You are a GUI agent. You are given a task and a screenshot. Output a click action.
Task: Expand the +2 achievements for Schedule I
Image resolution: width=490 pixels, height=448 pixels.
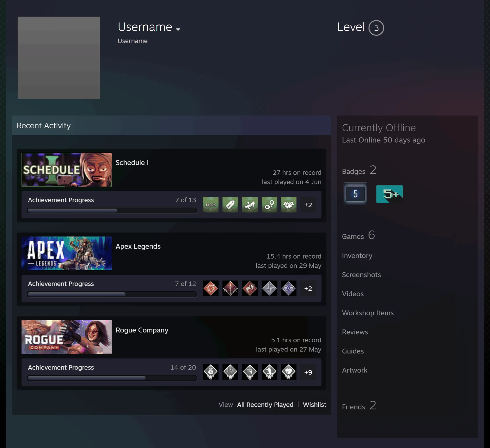[x=308, y=204]
